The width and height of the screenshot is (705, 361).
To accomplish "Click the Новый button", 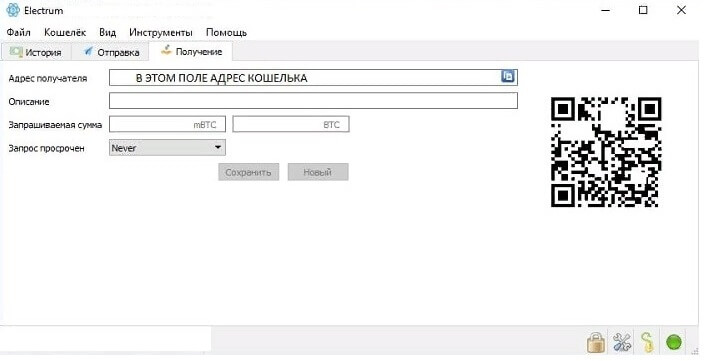I will [x=318, y=172].
